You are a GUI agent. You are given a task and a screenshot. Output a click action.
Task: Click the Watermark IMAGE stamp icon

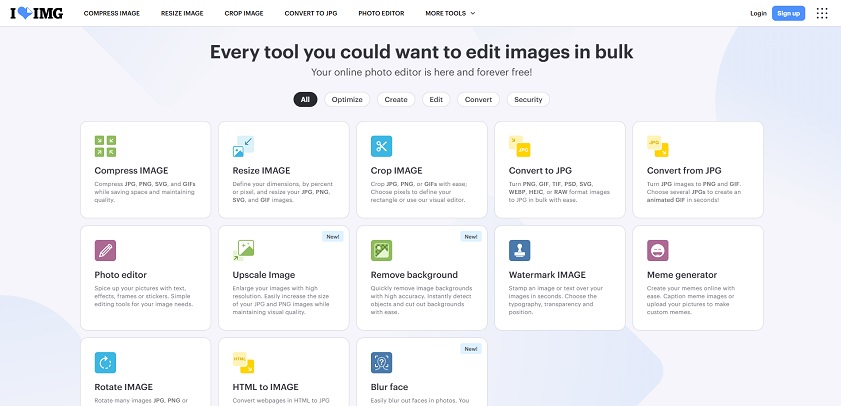coord(519,250)
